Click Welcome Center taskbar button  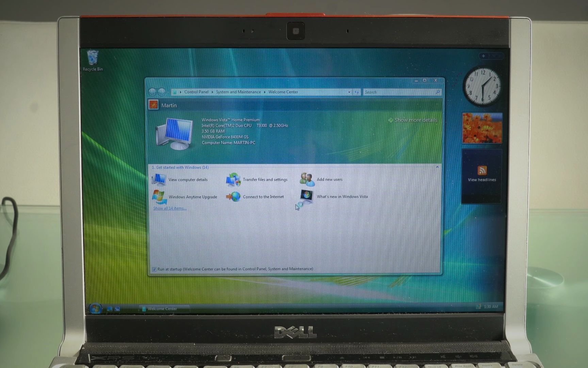[x=164, y=309]
